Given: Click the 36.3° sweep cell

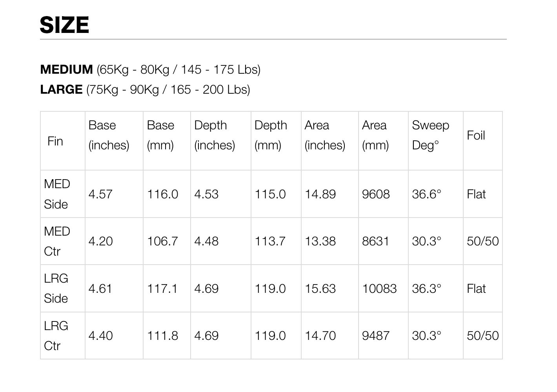Looking at the screenshot, I should point(426,289).
